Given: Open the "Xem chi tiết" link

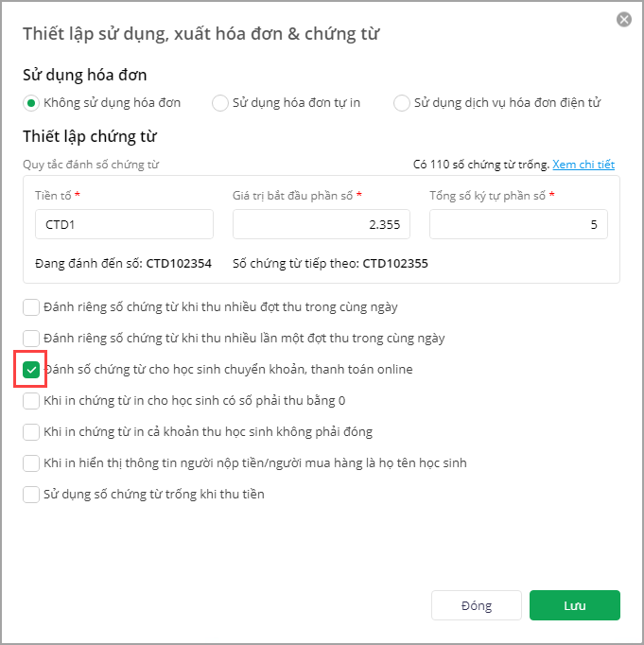Looking at the screenshot, I should point(583,165).
